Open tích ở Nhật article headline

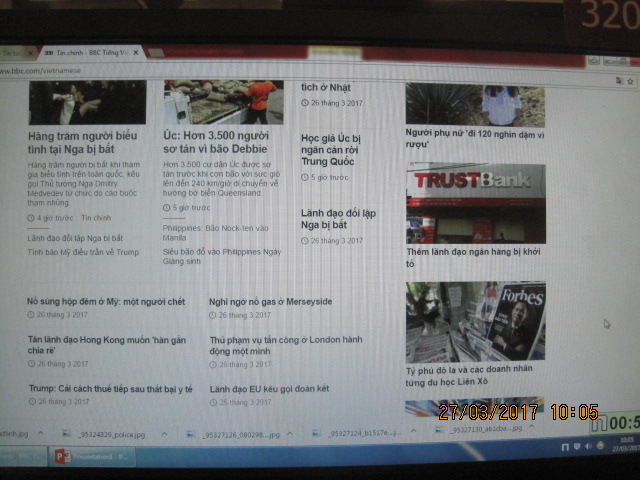coord(326,87)
